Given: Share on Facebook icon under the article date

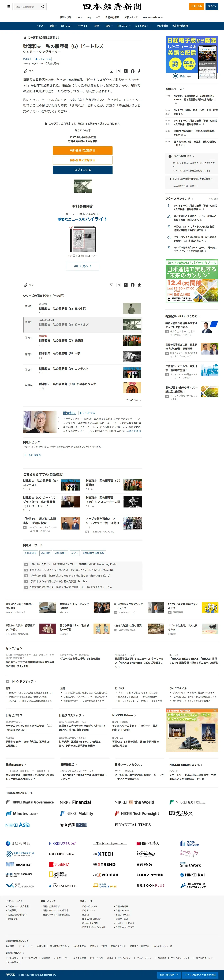Looking at the screenshot, I should coord(133,71).
